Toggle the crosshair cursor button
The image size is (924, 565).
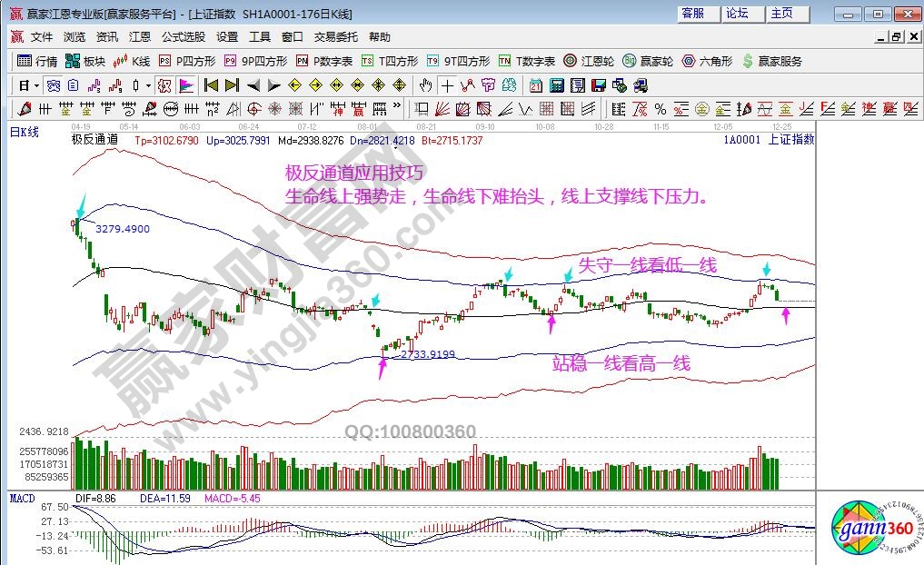(447, 85)
